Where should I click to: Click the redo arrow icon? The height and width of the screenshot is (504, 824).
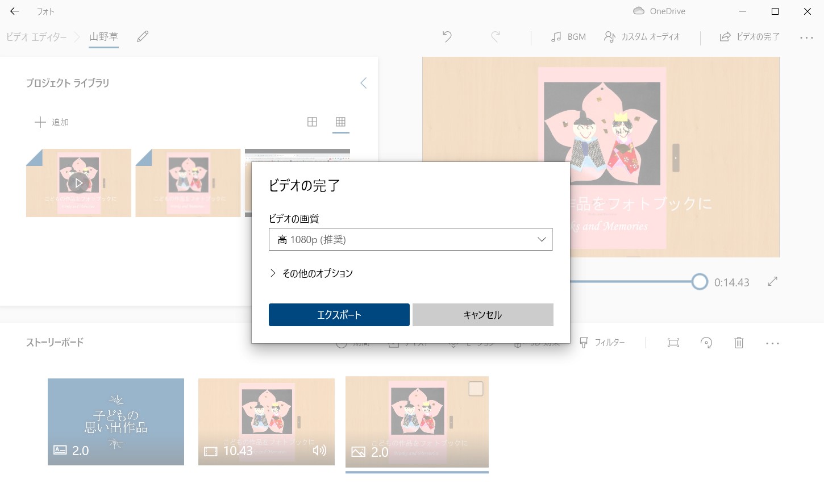pyautogui.click(x=496, y=37)
